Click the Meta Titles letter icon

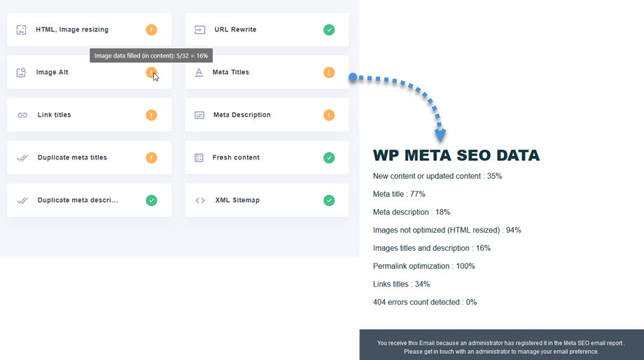pyautogui.click(x=199, y=73)
